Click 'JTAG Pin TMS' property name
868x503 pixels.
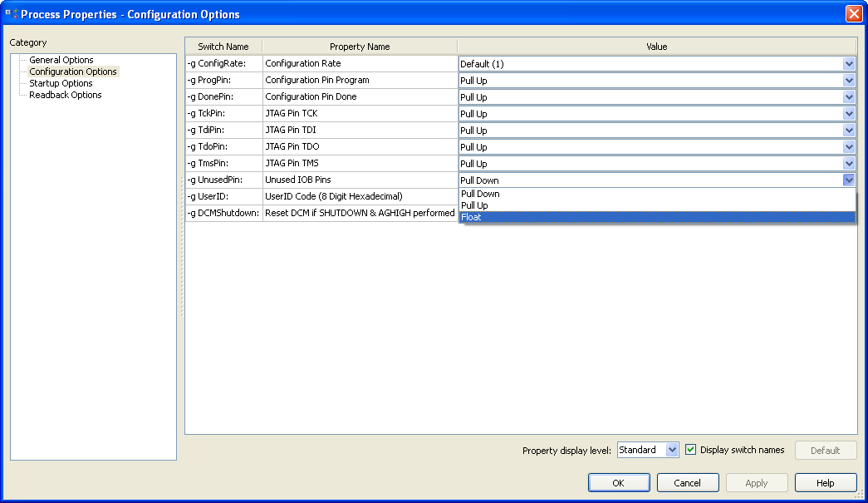click(x=360, y=163)
